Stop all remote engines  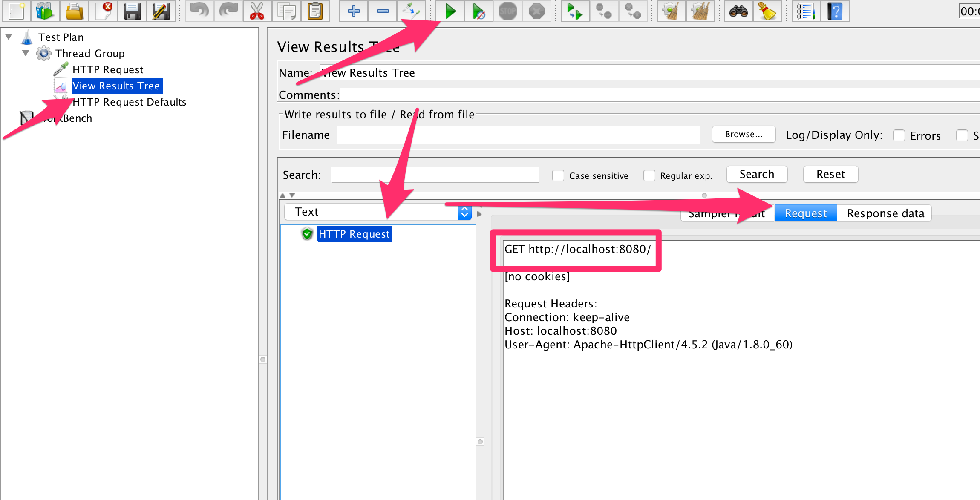pyautogui.click(x=604, y=11)
